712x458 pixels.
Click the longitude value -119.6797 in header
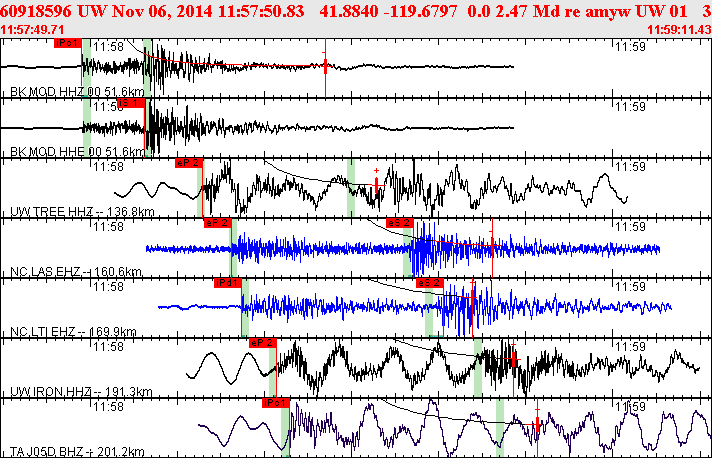coord(420,11)
